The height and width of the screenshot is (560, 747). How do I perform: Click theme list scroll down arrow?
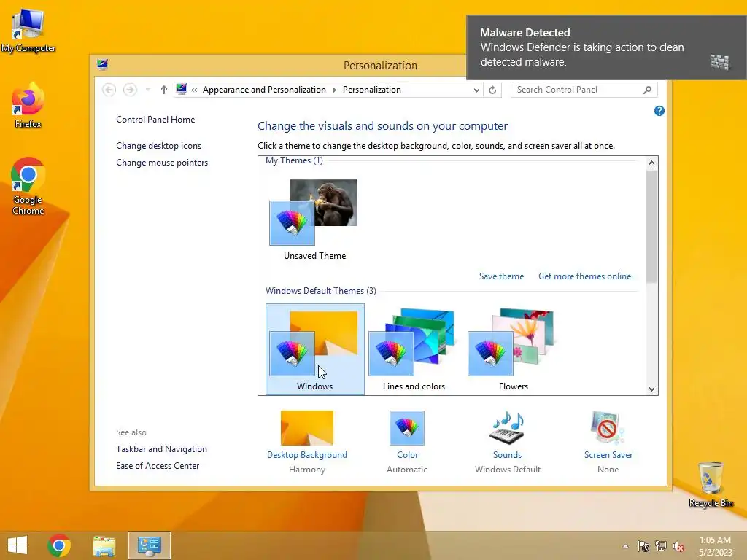point(651,389)
